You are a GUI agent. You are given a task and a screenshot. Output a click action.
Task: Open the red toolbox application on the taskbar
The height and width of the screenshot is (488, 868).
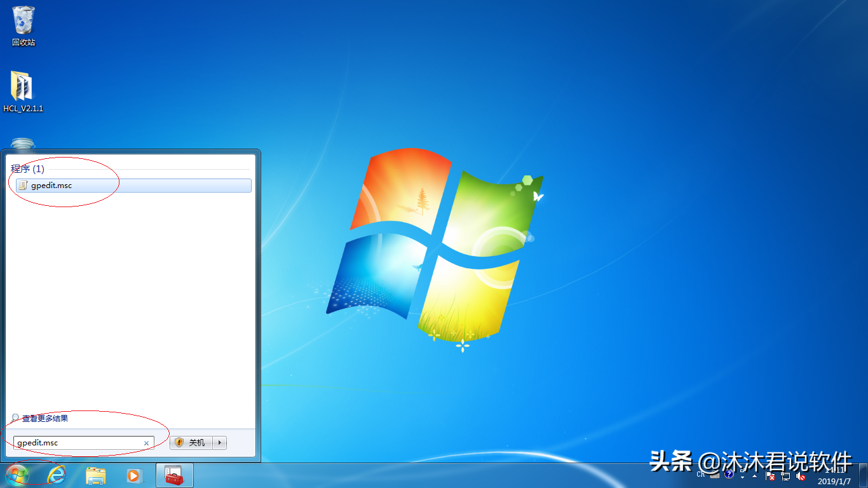coord(174,475)
